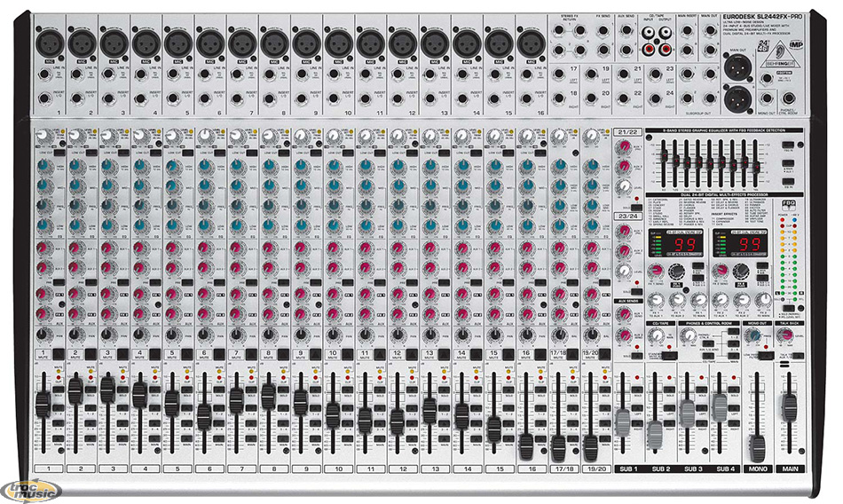Click first graphic EQ band slider
Screen dimensions: 843x504
tap(665, 155)
